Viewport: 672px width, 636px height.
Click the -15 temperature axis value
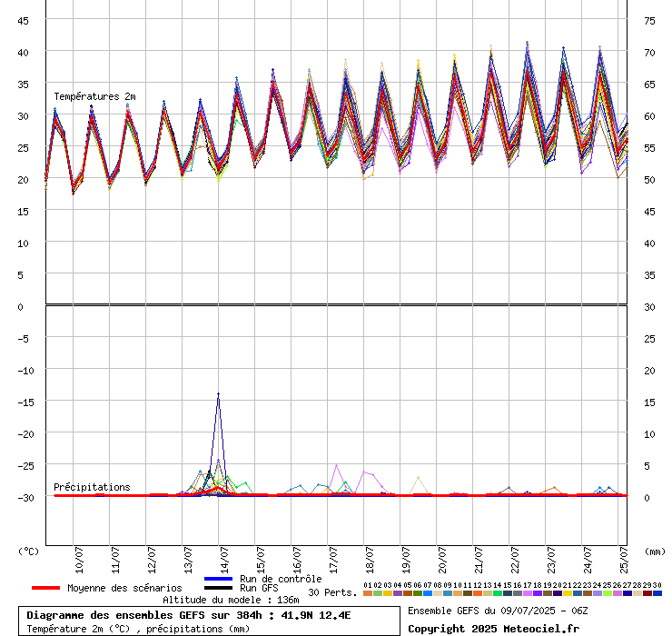tap(25, 402)
